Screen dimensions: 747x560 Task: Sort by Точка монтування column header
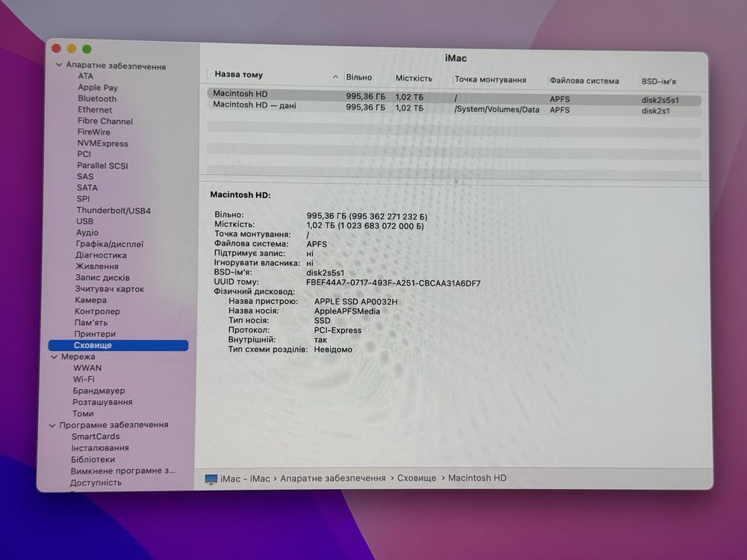490,80
